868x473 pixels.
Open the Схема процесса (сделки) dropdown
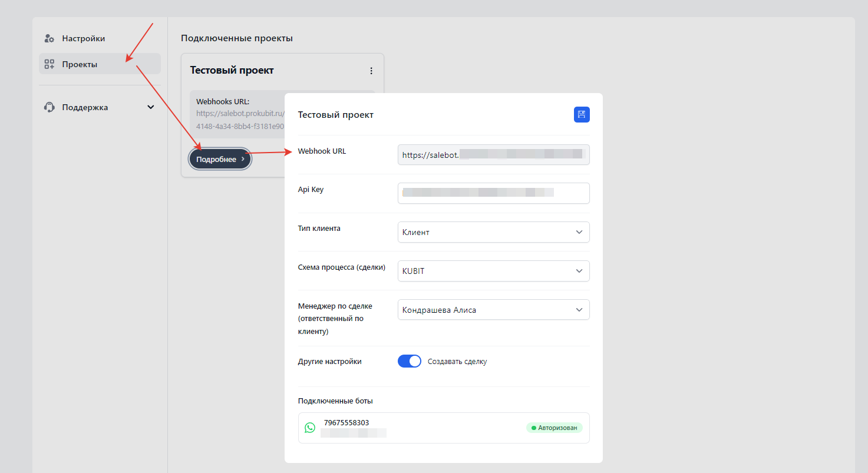click(x=493, y=271)
